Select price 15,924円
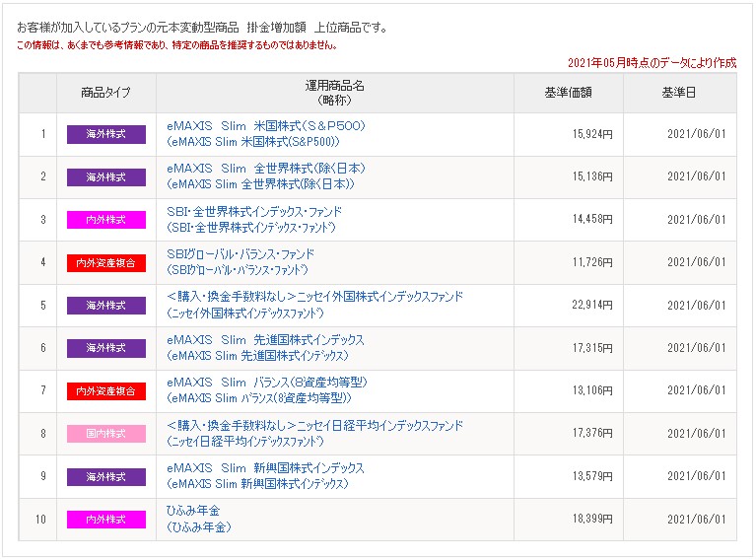 pyautogui.click(x=592, y=134)
